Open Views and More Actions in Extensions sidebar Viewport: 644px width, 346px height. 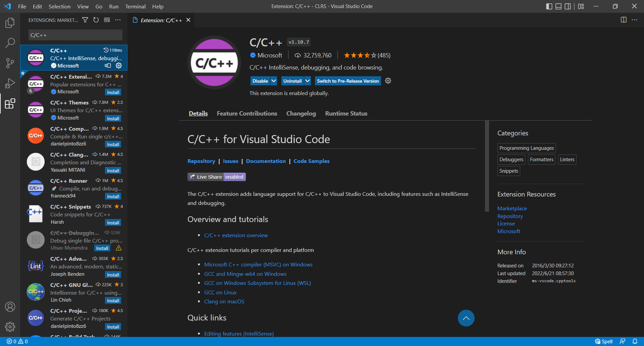[x=118, y=20]
